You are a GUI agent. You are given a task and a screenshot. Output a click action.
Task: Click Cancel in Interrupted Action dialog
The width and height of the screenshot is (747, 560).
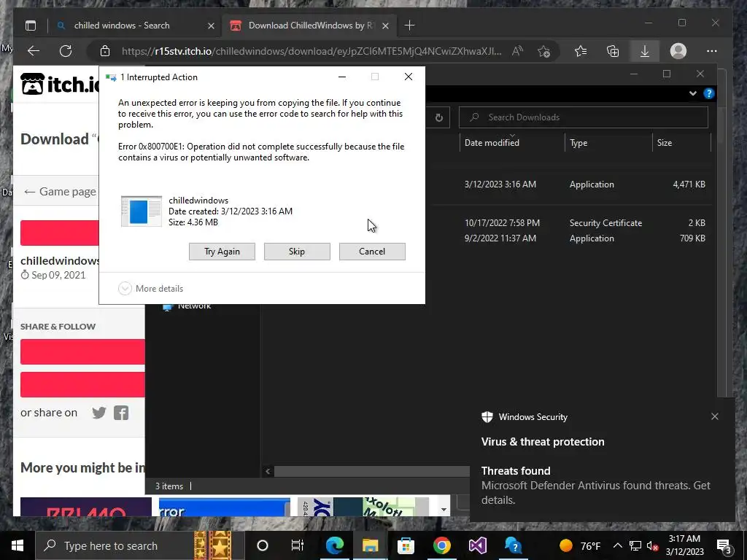372,252
